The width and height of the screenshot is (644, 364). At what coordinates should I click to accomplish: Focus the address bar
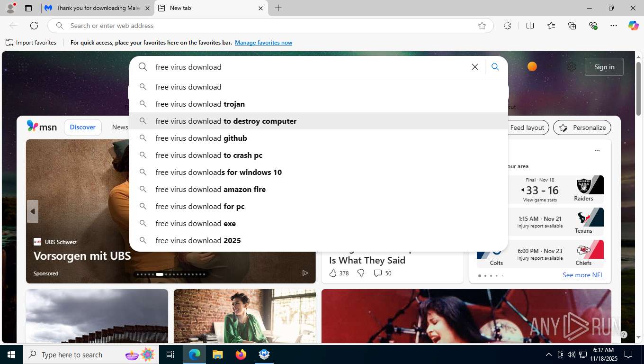pos(270,26)
